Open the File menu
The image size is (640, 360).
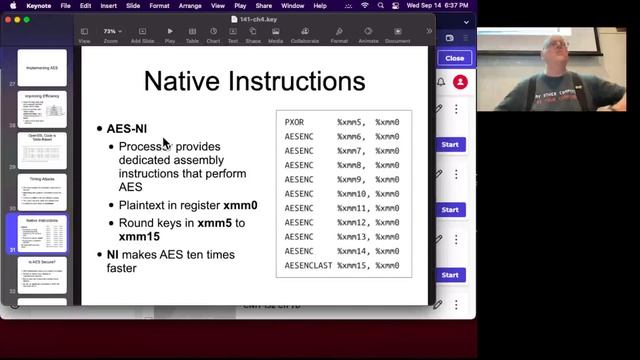click(65, 6)
